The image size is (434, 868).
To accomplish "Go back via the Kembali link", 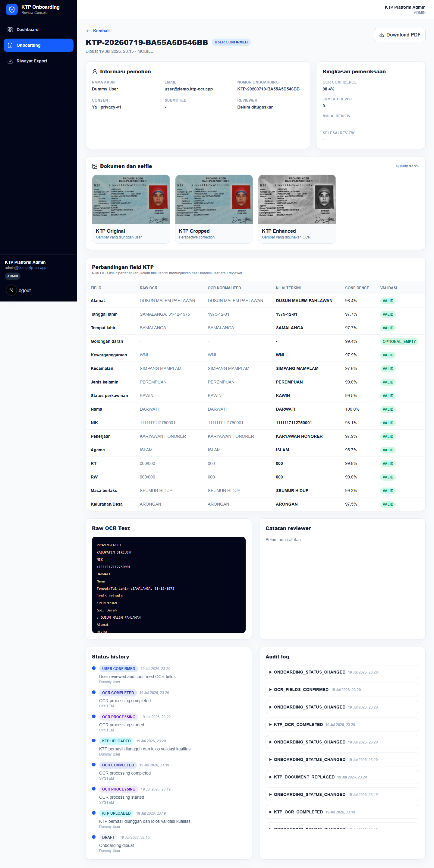I will (x=98, y=31).
